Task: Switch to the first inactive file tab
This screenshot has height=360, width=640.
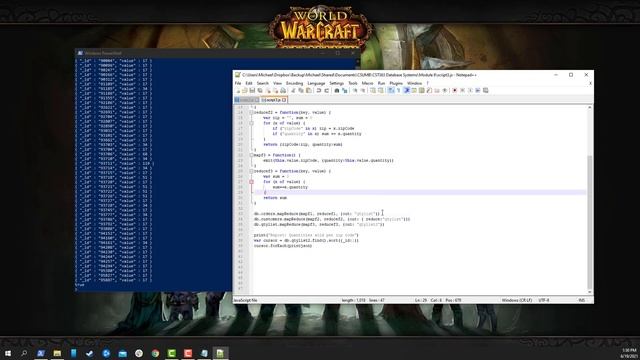Action: pyautogui.click(x=247, y=100)
